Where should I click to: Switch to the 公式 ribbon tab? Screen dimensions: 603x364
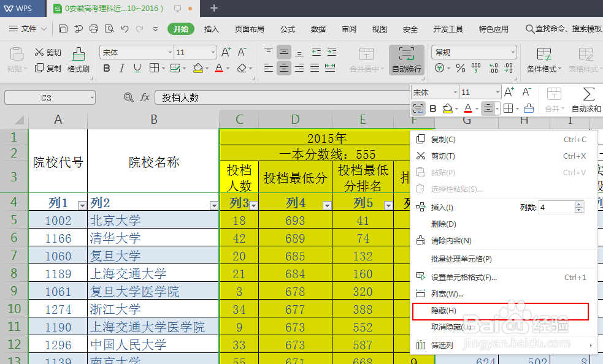(287, 29)
